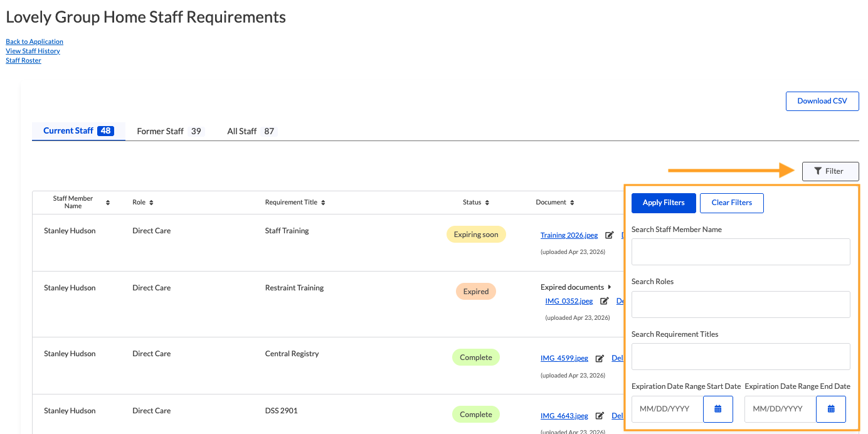Viewport: 868px width, 434px height.
Task: Sort by Staff Member Name column
Action: point(108,203)
